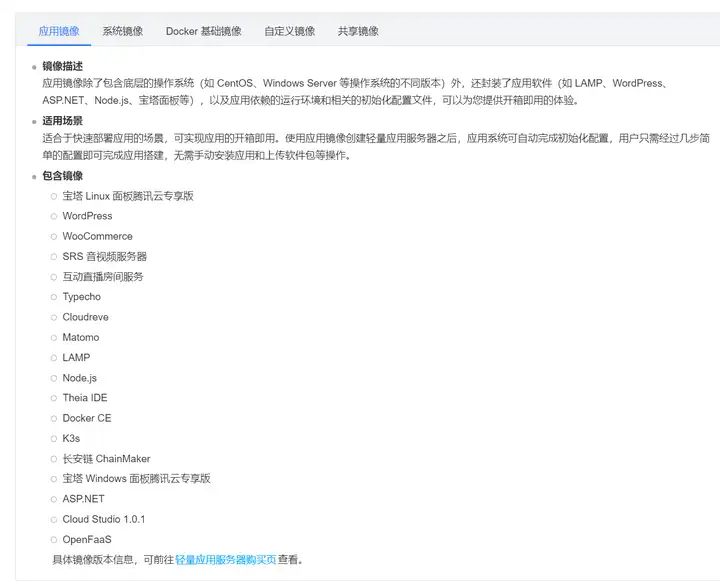Select the Docker 基础镜像 tab
This screenshot has width=720, height=581.
click(x=203, y=31)
